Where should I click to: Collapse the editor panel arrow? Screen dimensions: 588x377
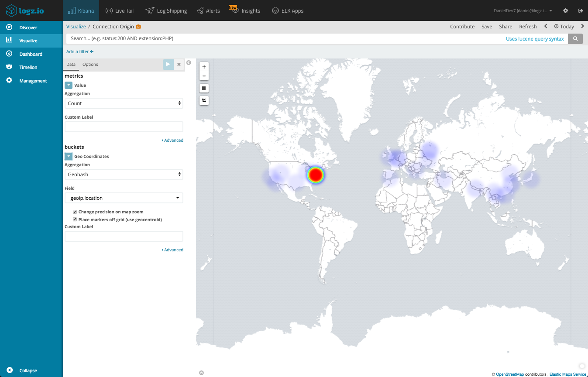[189, 63]
